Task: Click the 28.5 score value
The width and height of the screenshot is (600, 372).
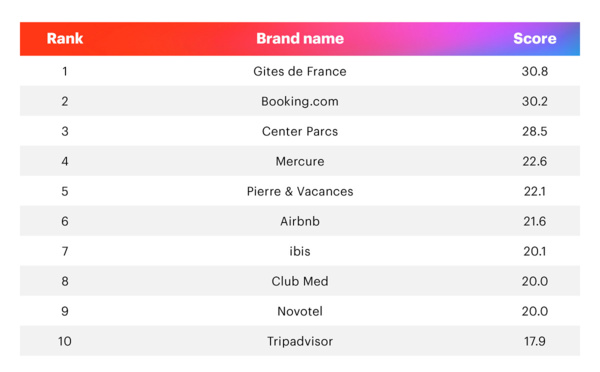Action: [535, 131]
